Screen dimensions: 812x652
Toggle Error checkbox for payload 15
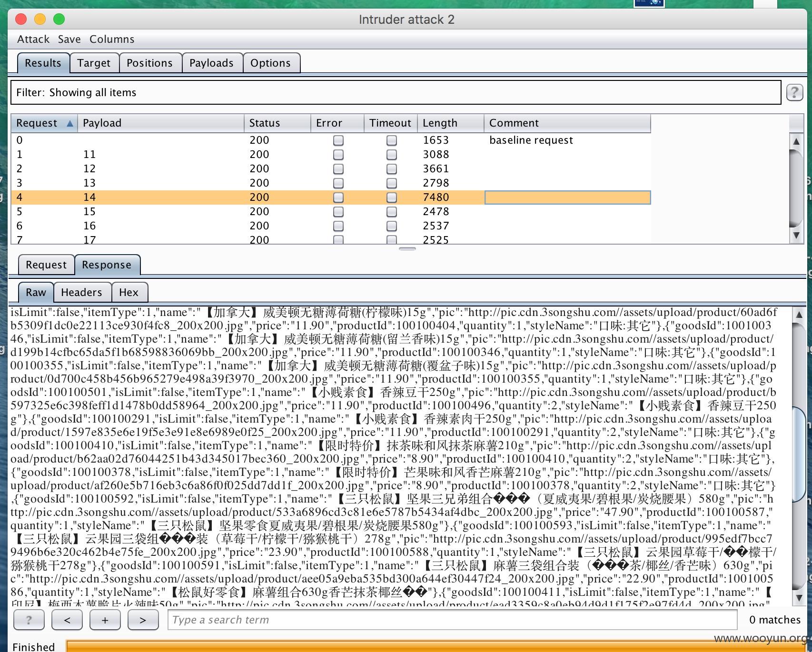pos(338,212)
